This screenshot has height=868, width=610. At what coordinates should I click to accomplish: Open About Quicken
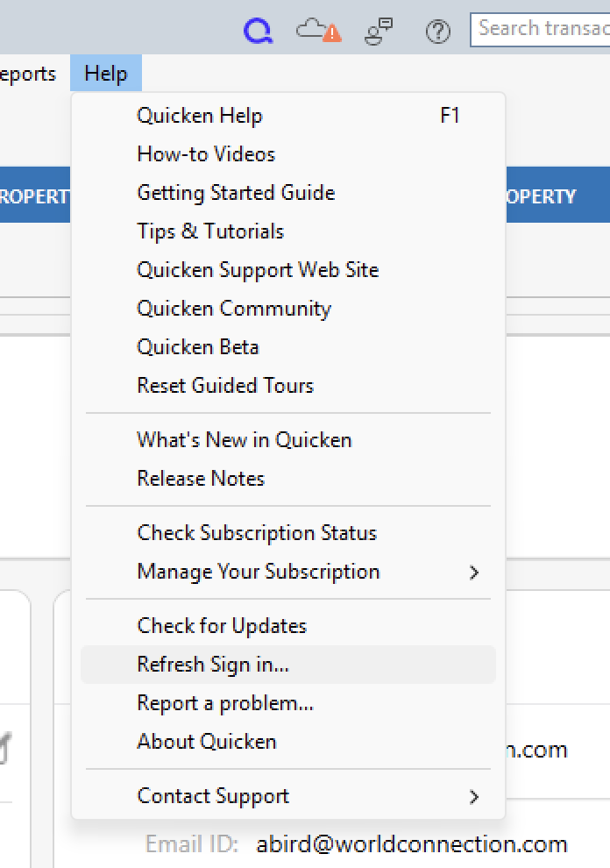point(287,742)
